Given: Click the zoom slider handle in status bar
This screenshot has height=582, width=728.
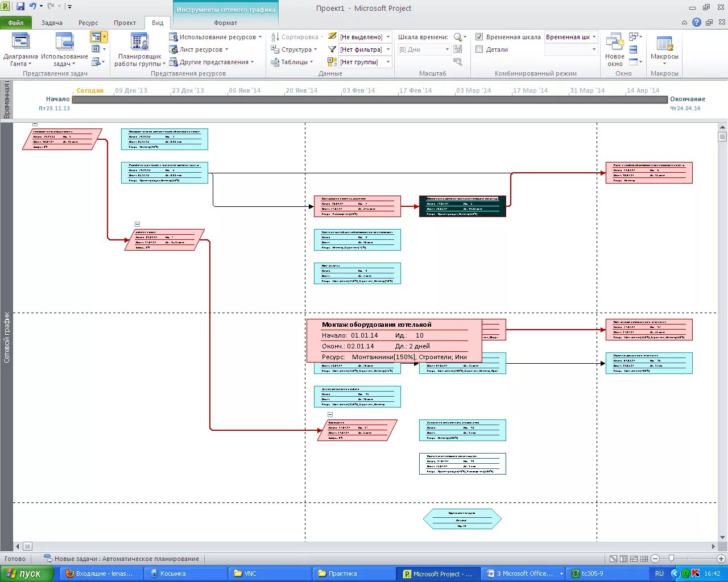Looking at the screenshot, I should click(672, 559).
